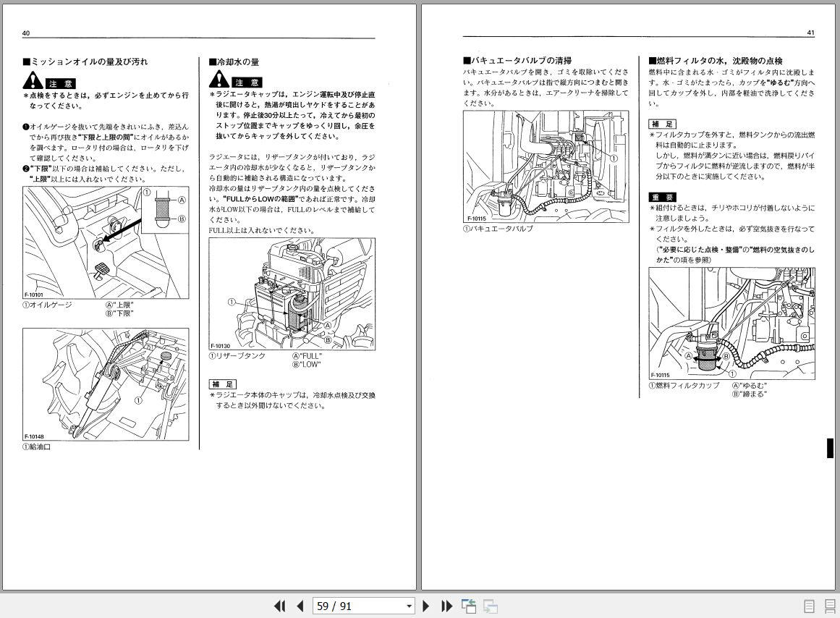Advance to the next page

pyautogui.click(x=425, y=606)
